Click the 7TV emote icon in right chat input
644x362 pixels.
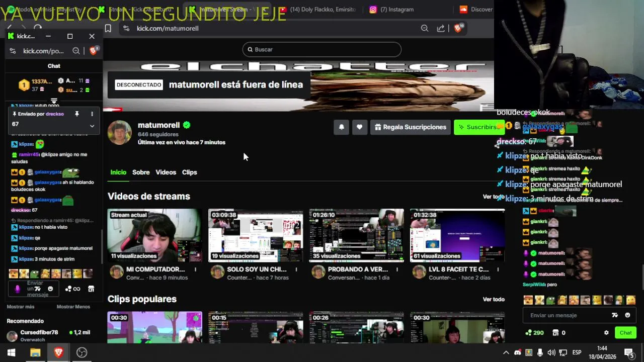tap(614, 315)
